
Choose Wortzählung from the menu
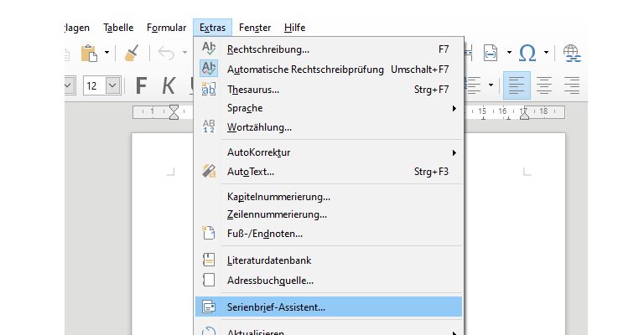click(259, 127)
